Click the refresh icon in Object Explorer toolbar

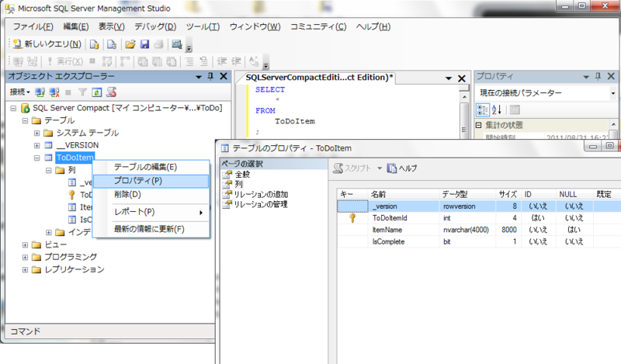click(96, 92)
